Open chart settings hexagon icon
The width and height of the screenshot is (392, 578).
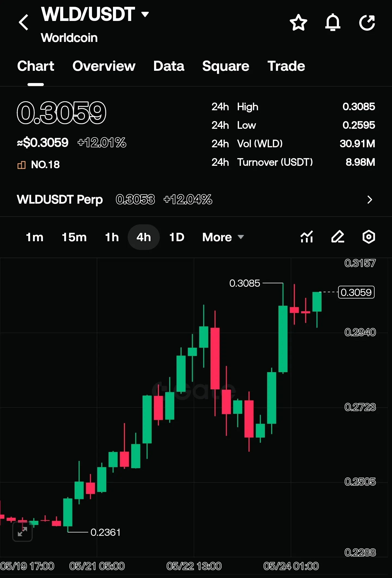(369, 237)
